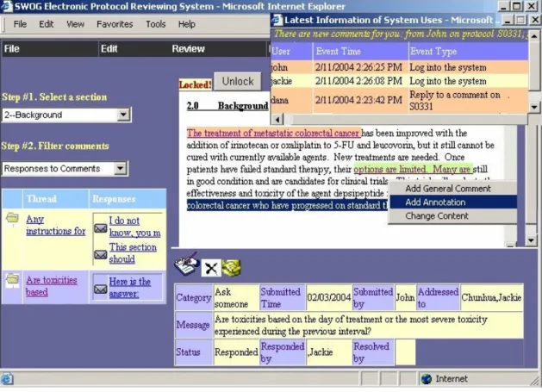The image size is (542, 392).
Task: Choose Add General Comment from context menu
Action: [x=452, y=189]
